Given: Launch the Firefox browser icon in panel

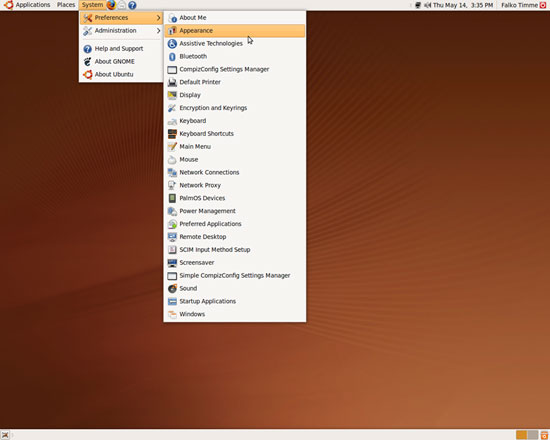Looking at the screenshot, I should 111,5.
